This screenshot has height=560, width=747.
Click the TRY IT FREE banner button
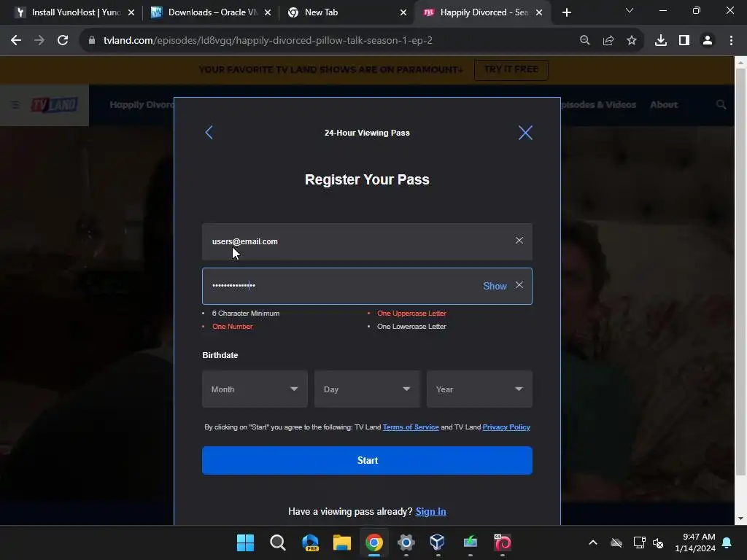(511, 69)
